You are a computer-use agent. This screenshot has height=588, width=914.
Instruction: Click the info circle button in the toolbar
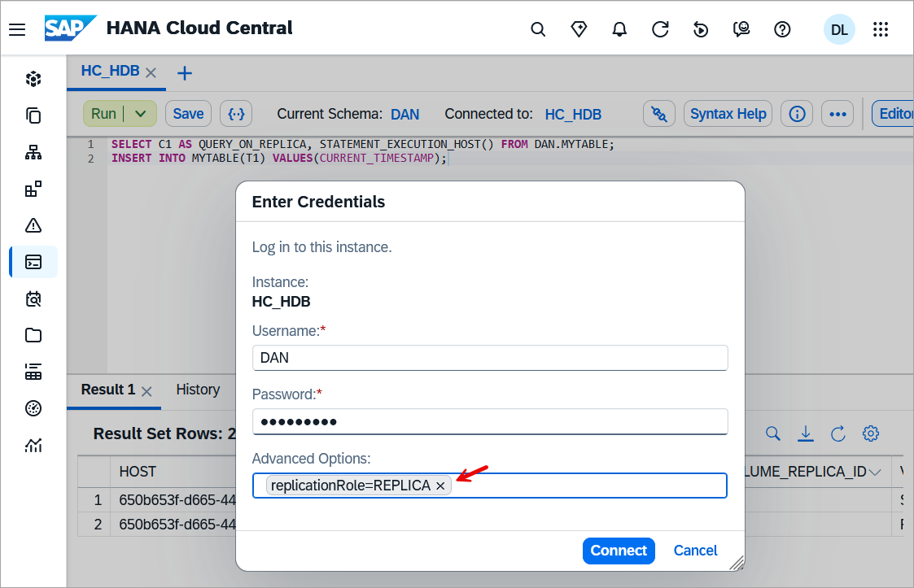tap(797, 114)
